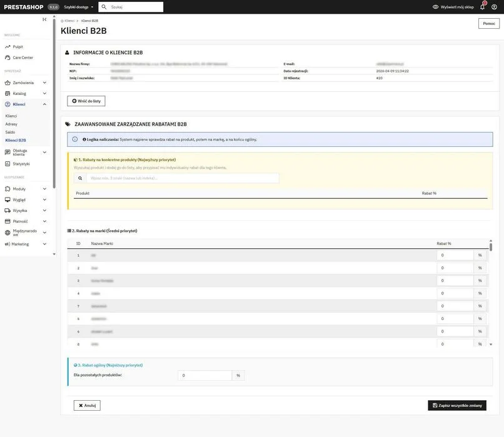This screenshot has width=504, height=437.
Task: Click the Pulpit dashboard icon
Action: click(x=8, y=47)
